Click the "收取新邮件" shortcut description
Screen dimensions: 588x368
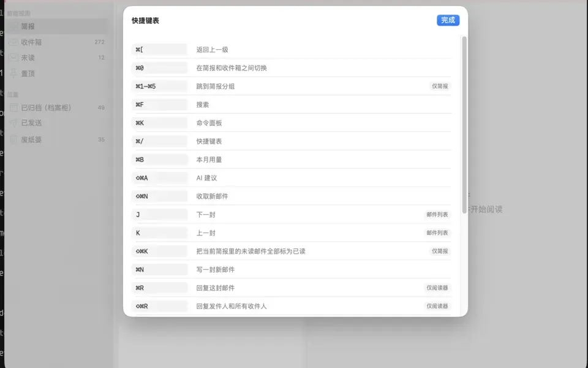[x=213, y=196]
